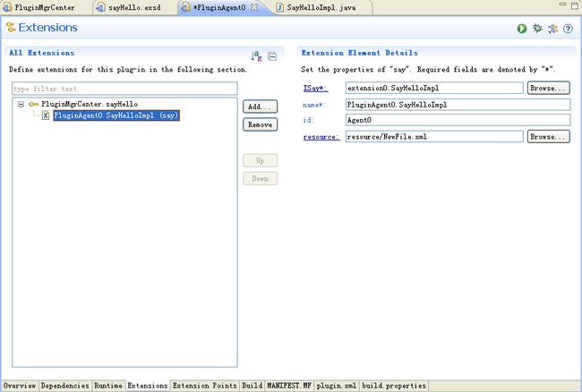Close the PluginAgent0 editor tab
The width and height of the screenshot is (582, 392).
[x=254, y=7]
